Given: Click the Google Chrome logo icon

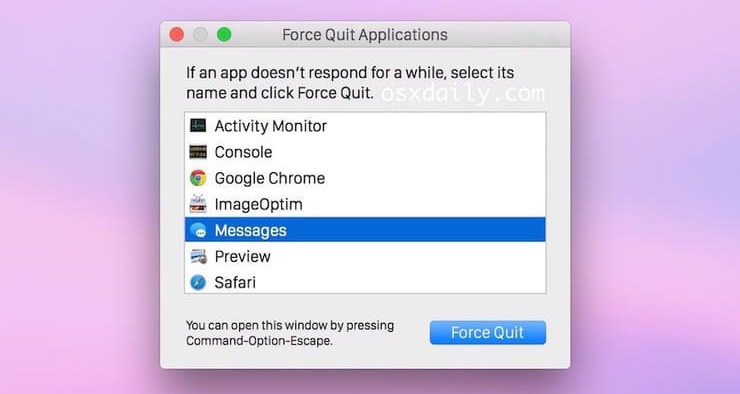Looking at the screenshot, I should (198, 178).
